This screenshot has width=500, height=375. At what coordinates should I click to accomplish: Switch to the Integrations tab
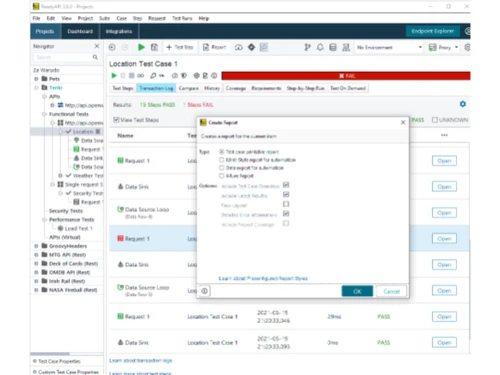(x=119, y=31)
